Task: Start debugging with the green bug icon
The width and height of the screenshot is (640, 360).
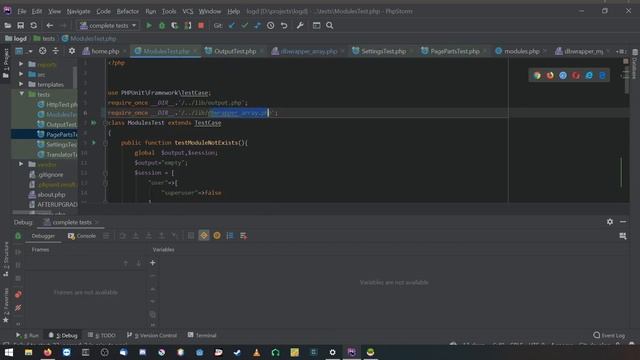Action: [x=162, y=25]
